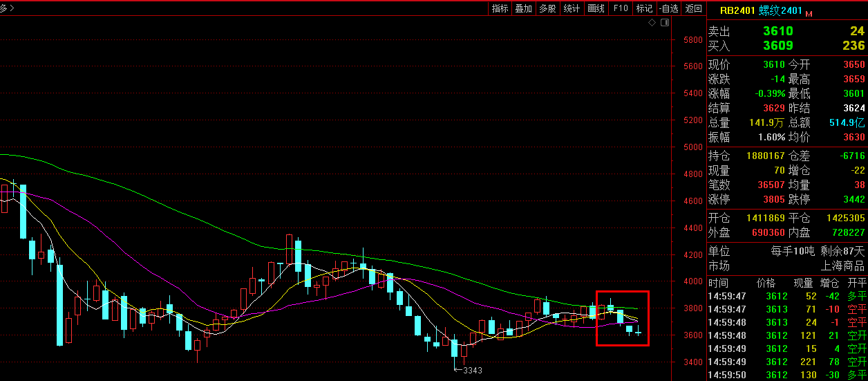Image resolution: width=868 pixels, height=381 pixels.
Task: Click the 时间 column header in trade list
Action: (x=718, y=283)
